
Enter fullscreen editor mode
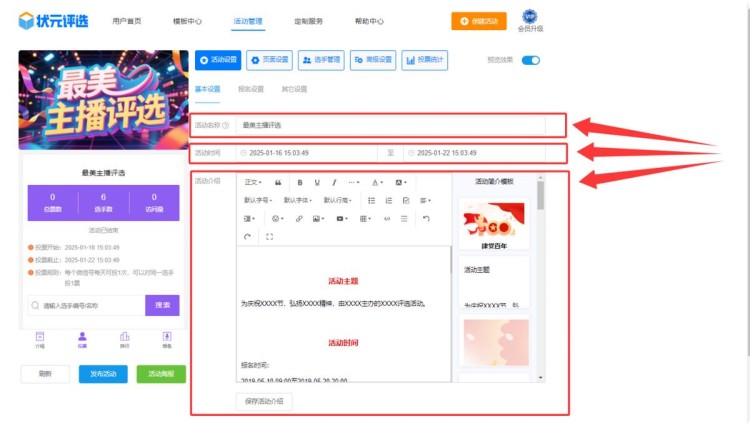pyautogui.click(x=269, y=236)
